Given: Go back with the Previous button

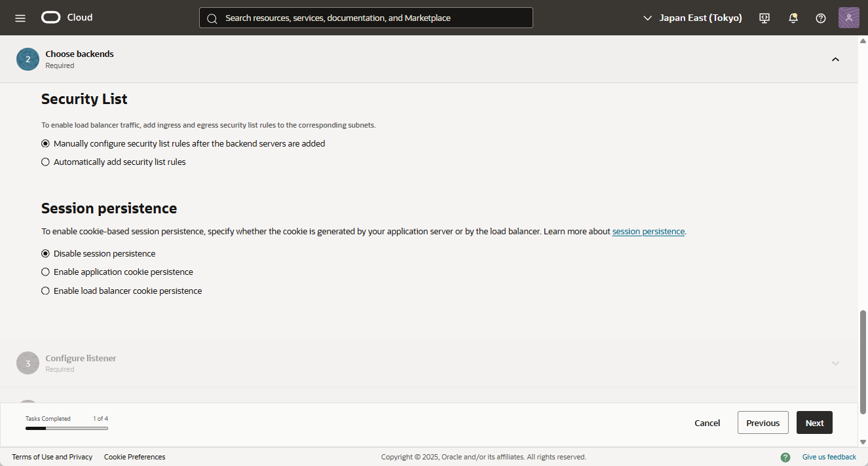Looking at the screenshot, I should tap(763, 423).
